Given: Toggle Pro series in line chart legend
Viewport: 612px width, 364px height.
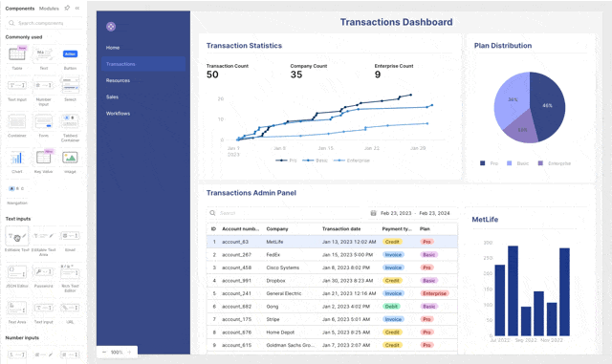Looking at the screenshot, I should [x=286, y=161].
